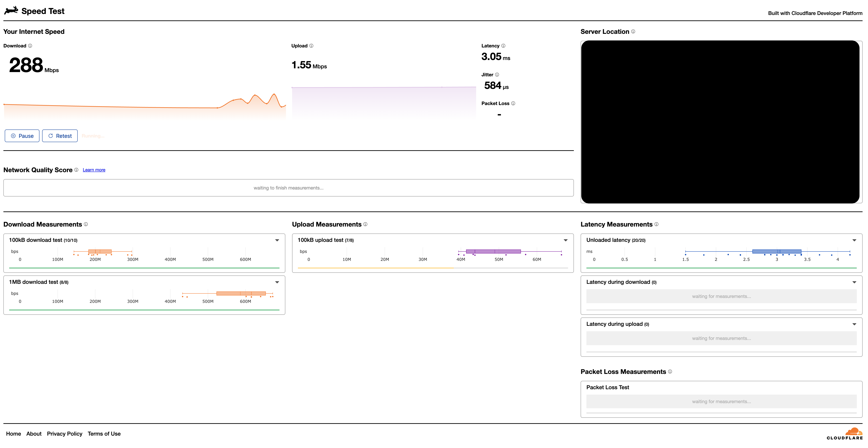Open the About footer link
The width and height of the screenshot is (868, 448).
point(34,434)
